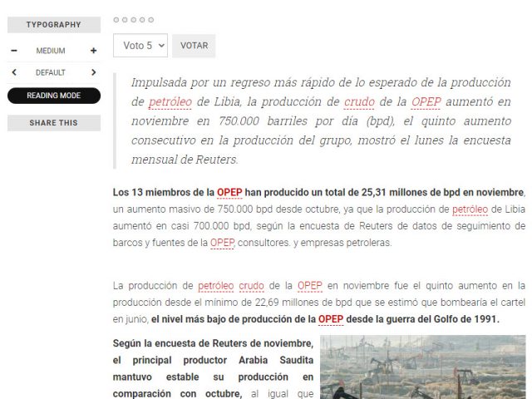
Task: Select the fifth rating circle
Action: click(x=150, y=19)
